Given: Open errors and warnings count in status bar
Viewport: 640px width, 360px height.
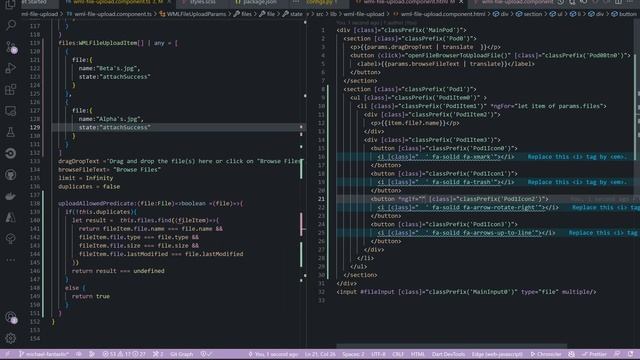Looking at the screenshot, I should [124, 354].
